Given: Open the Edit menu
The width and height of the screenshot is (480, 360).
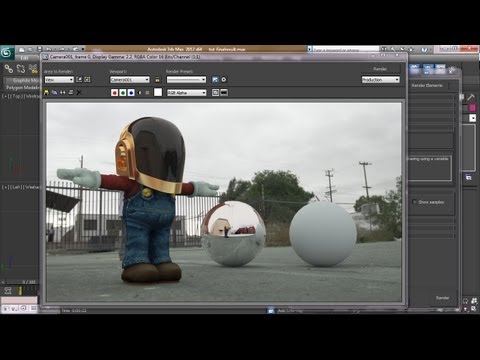Looking at the screenshot, I should coord(24,58).
